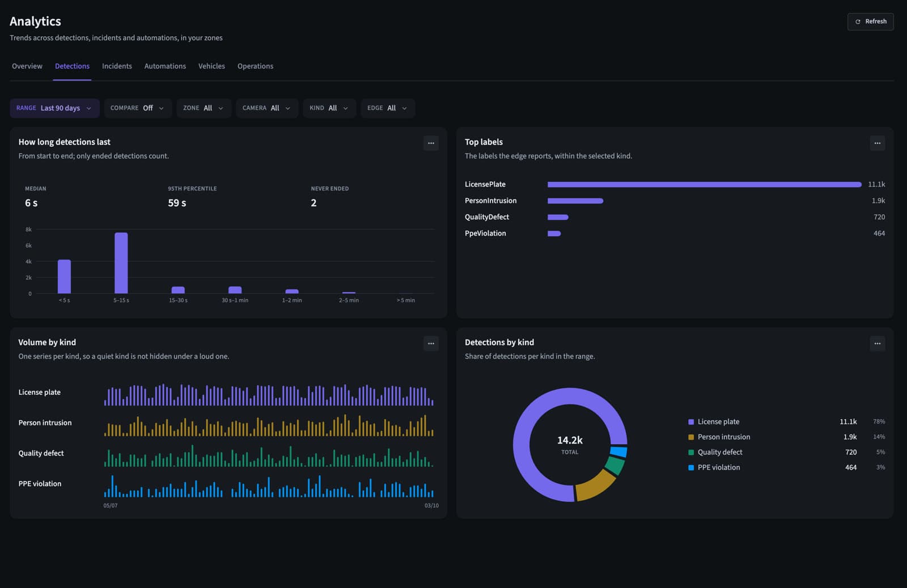Select the PersonIntrusion bar in Top labels
Viewport: 907px width, 588px height.
[x=575, y=201]
